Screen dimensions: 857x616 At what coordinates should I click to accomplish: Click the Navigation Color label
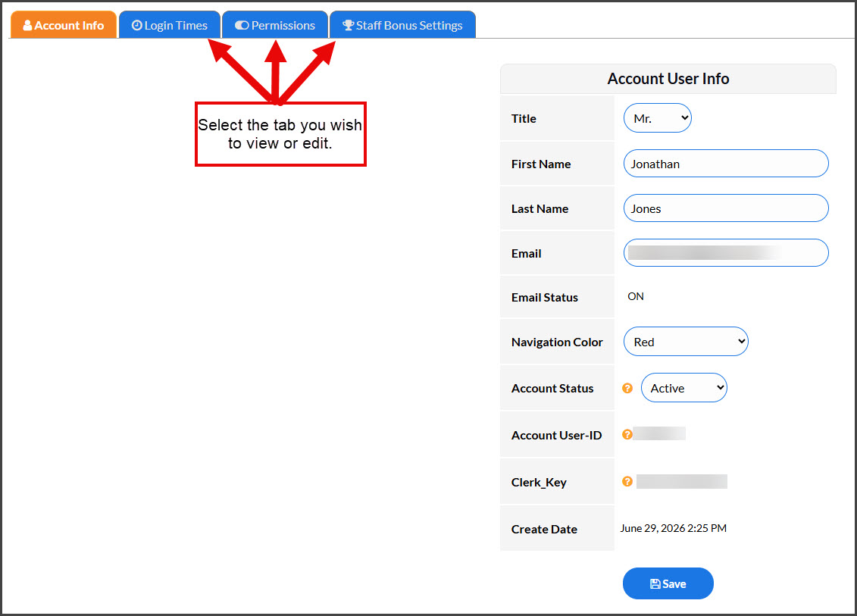(557, 342)
